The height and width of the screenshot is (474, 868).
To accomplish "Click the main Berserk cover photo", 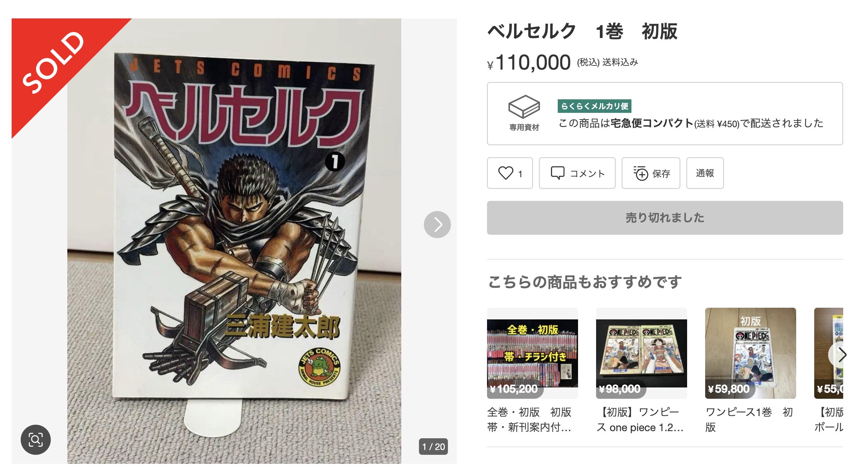I will [x=234, y=241].
